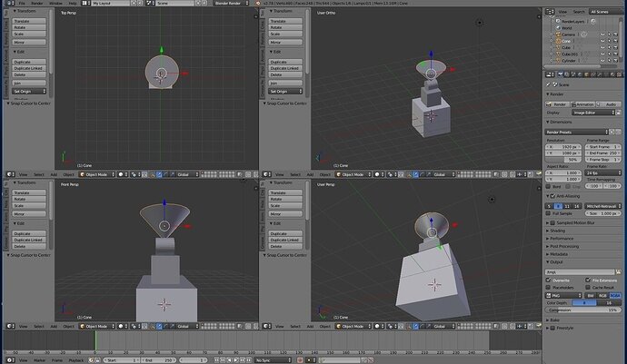Click viewport shading sphere icon in front view
627x364 pixels.
[121, 327]
